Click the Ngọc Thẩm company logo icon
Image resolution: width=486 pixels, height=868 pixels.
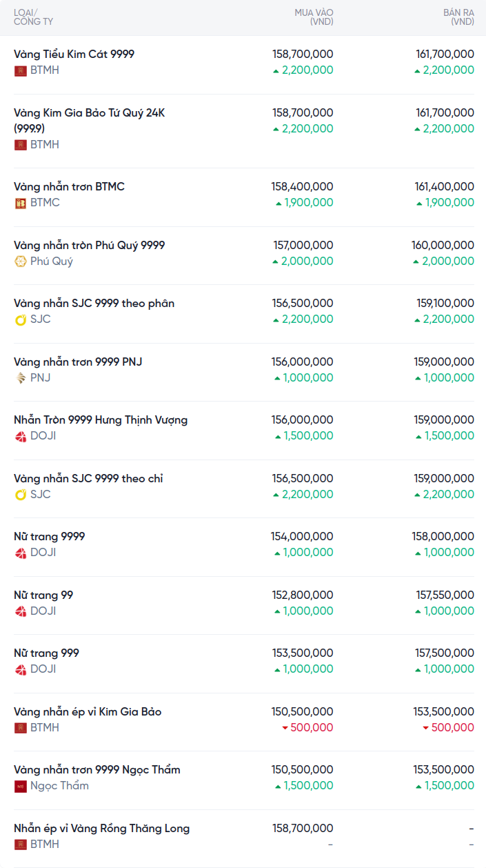tap(21, 786)
